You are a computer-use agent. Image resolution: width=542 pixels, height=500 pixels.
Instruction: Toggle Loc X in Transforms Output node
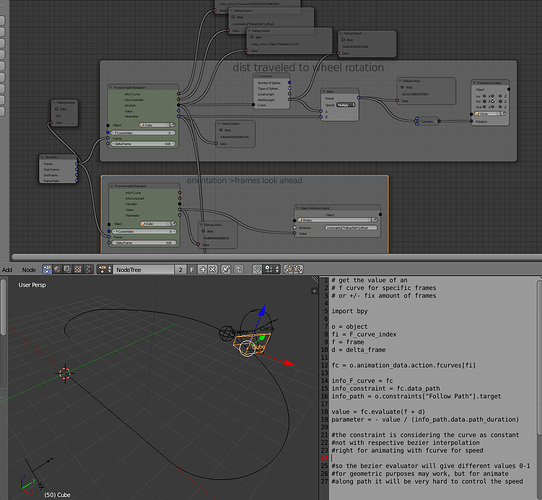[x=484, y=96]
